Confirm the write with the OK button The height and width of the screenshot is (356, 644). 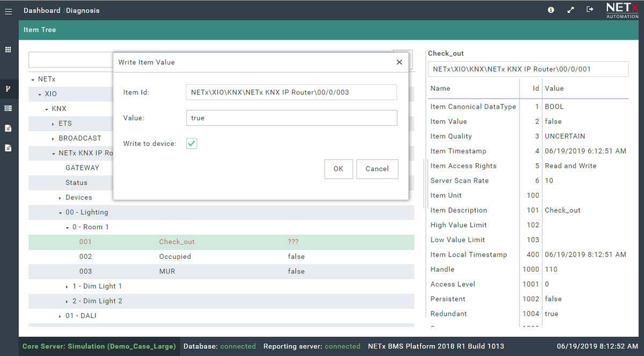click(x=339, y=169)
